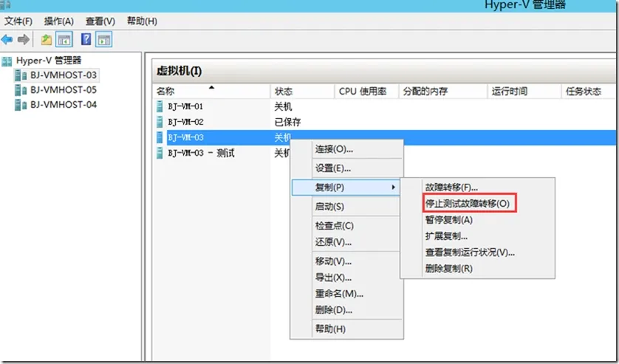Sort by the 运行时间 column header
Image resolution: width=619 pixels, height=364 pixels.
tap(524, 92)
